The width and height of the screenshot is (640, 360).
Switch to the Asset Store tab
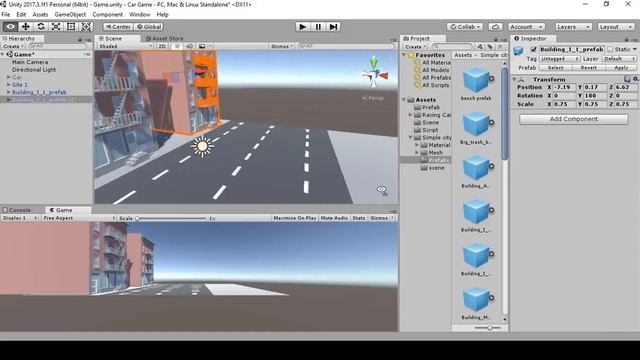(x=164, y=38)
